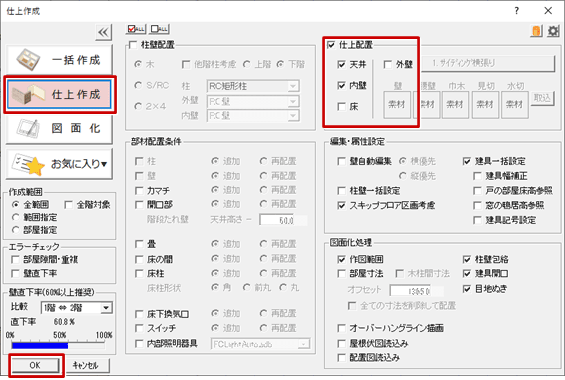Check the 床柱 placement checkbox
565x380 pixels.
[x=139, y=274]
